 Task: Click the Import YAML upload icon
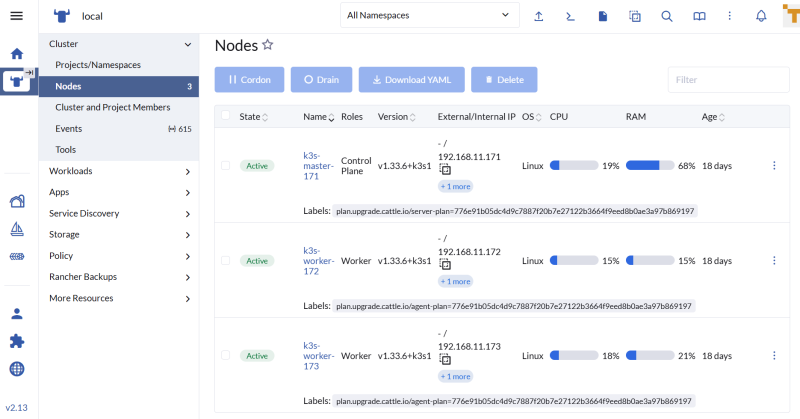pyautogui.click(x=538, y=16)
